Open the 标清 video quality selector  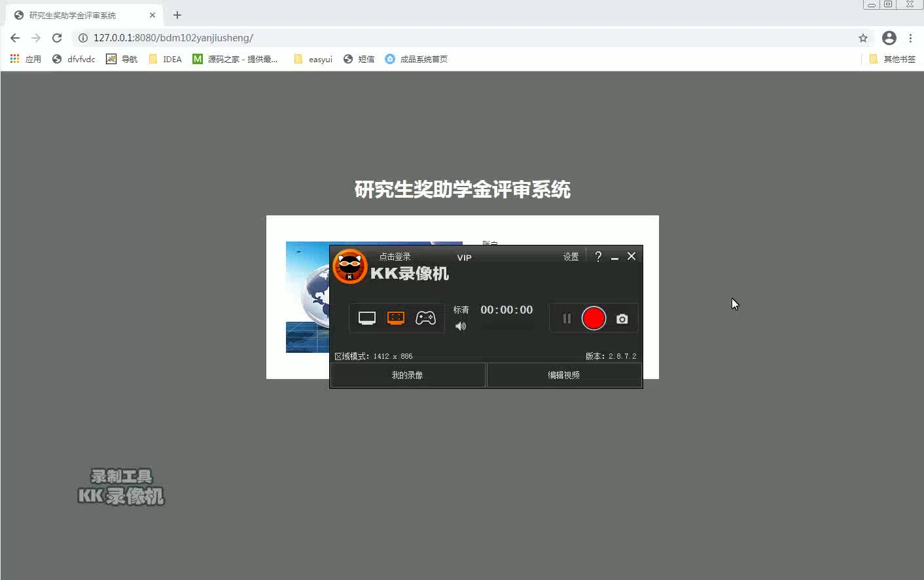tap(461, 310)
